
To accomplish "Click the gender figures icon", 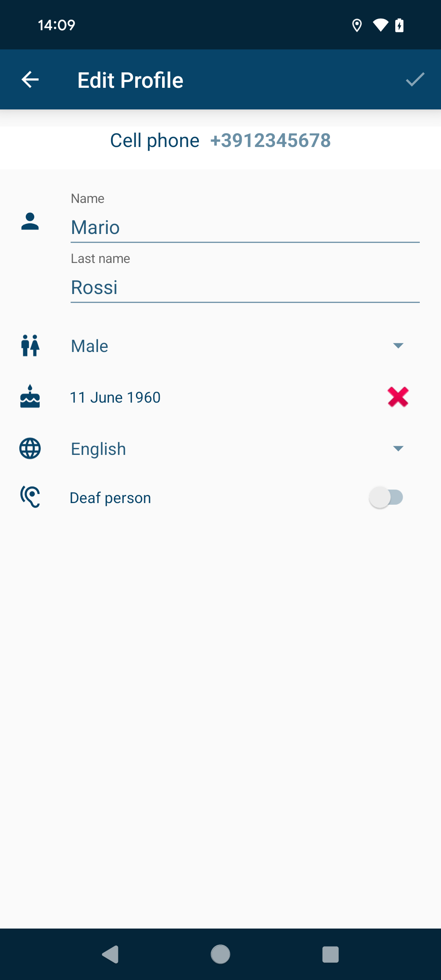I will coord(30,345).
